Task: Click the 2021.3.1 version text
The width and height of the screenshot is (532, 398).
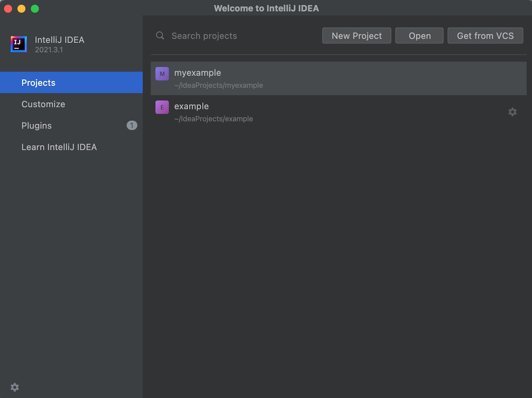Action: (x=49, y=49)
